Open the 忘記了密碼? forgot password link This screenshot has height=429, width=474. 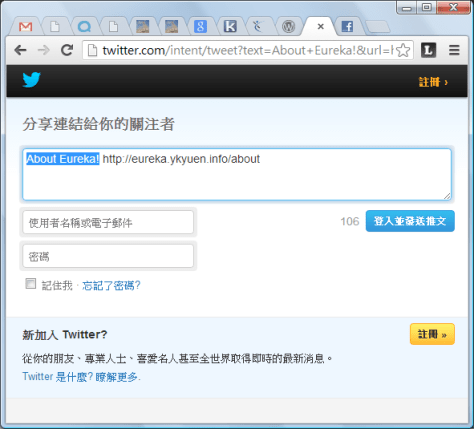(111, 285)
